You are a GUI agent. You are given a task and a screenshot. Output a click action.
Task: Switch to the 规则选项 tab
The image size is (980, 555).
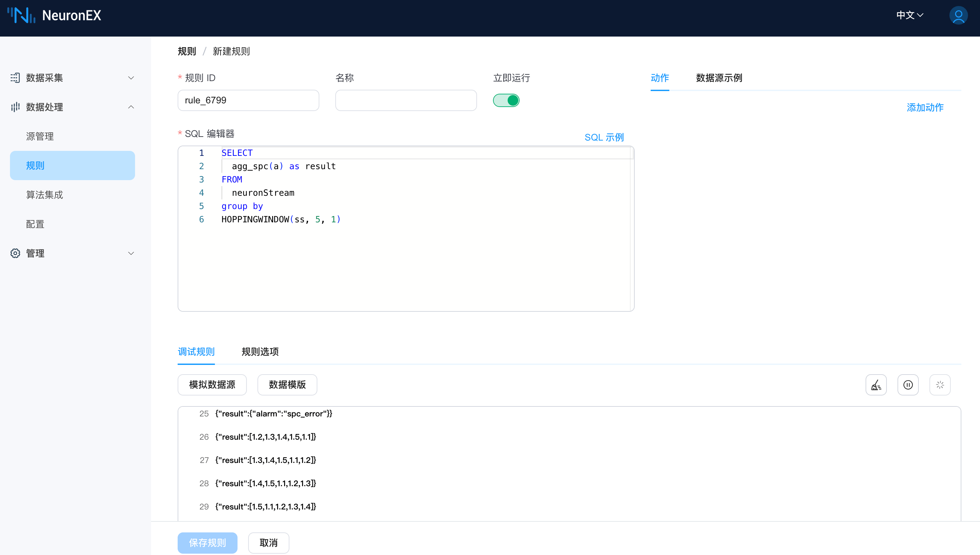click(x=260, y=352)
